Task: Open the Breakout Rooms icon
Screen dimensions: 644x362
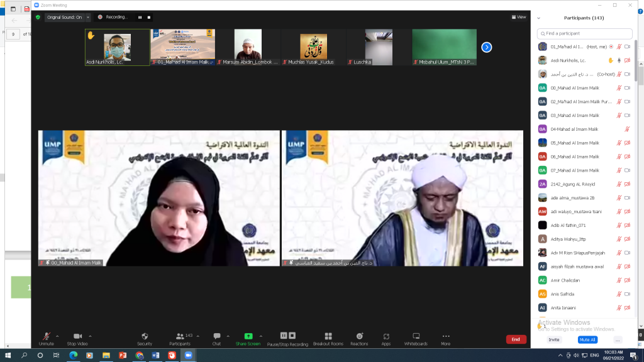Action: tap(328, 336)
